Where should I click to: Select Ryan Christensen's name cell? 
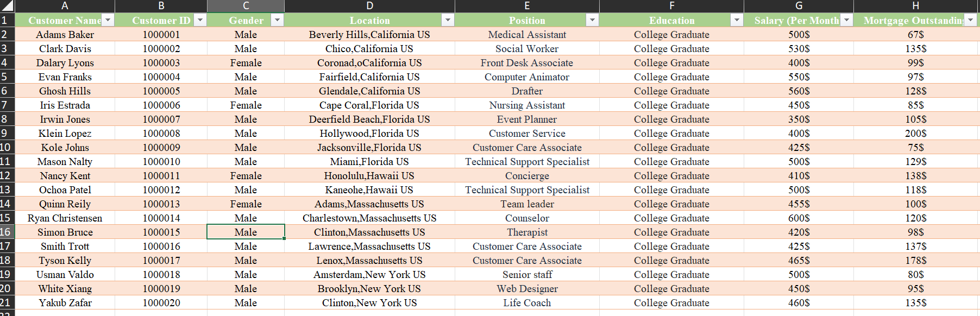tap(65, 218)
